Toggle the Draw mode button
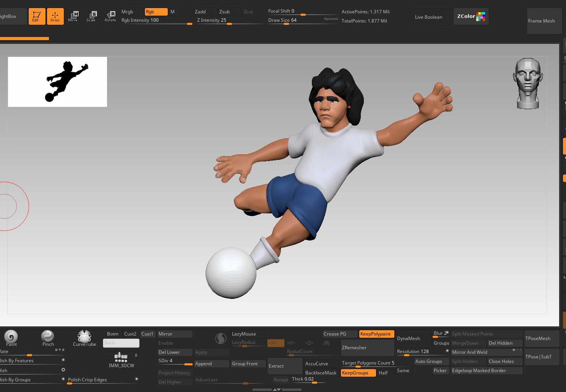Viewport: 566px width, 392px height. click(x=55, y=16)
